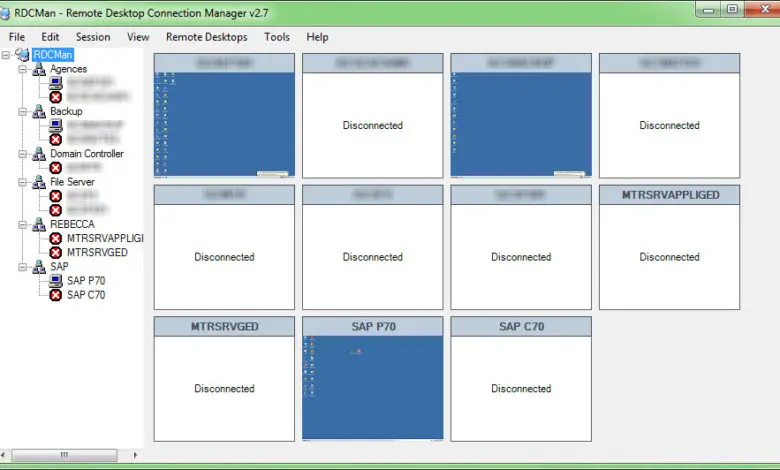Collapse the REBECCA group in tree
The image size is (780, 470).
pyautogui.click(x=22, y=225)
